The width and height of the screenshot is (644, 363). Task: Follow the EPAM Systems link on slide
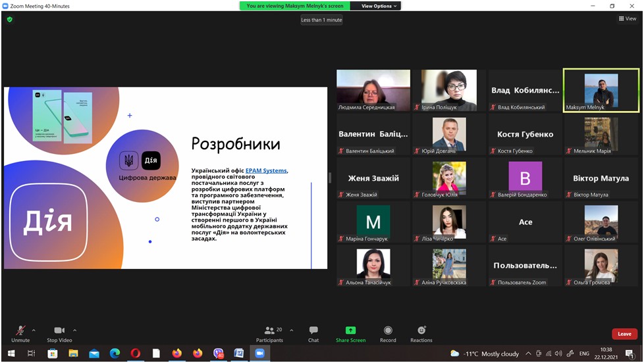click(x=266, y=171)
